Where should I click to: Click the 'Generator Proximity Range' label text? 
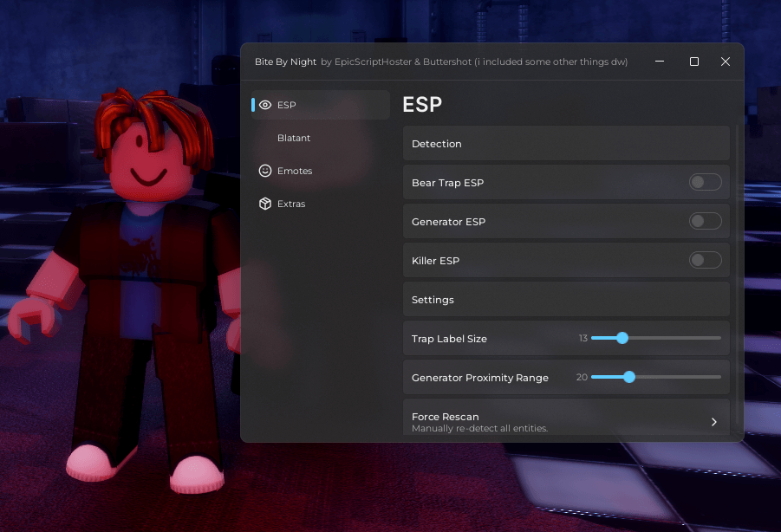point(479,378)
